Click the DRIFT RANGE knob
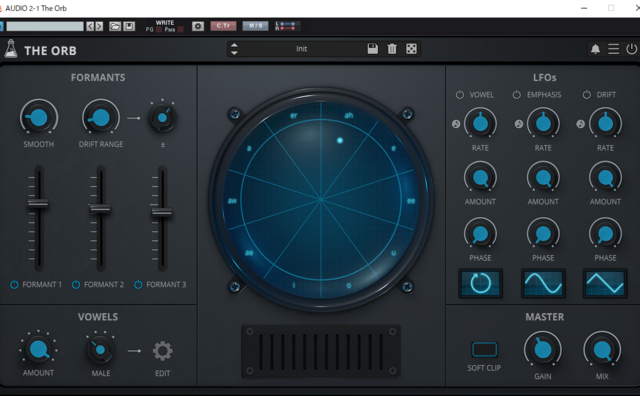The height and width of the screenshot is (396, 640). [x=101, y=118]
